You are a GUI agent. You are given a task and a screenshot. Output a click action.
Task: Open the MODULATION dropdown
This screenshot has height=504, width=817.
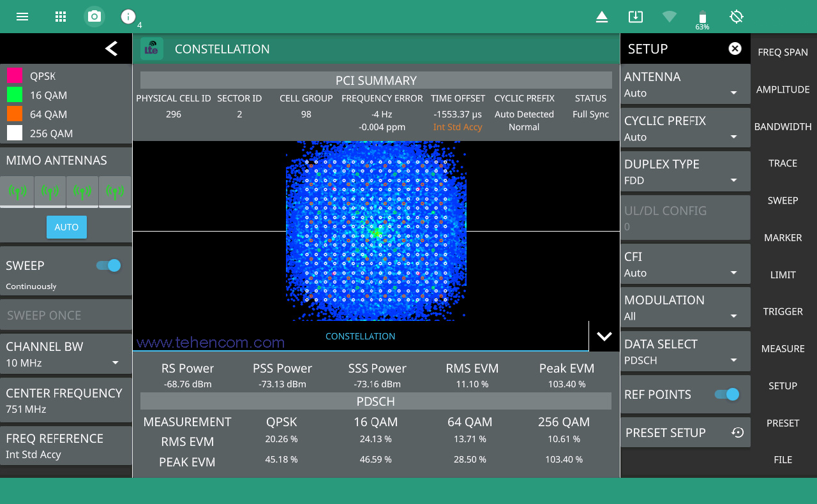coord(685,308)
